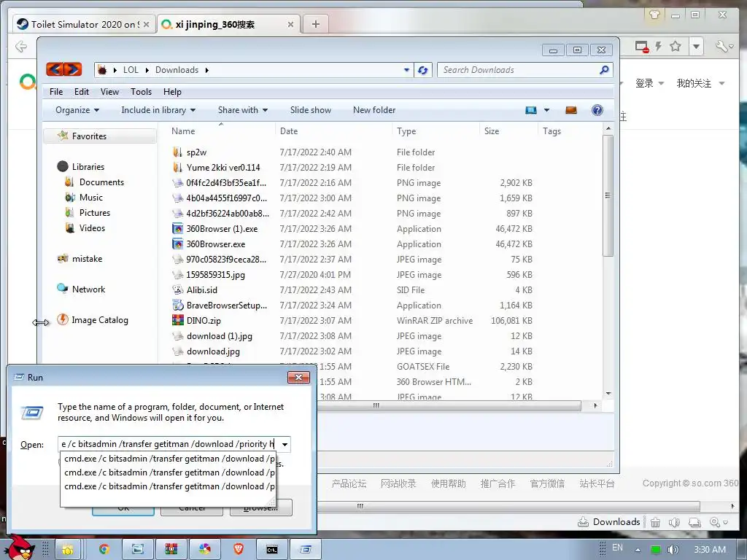
Task: Expand the Organize dropdown
Action: click(77, 110)
